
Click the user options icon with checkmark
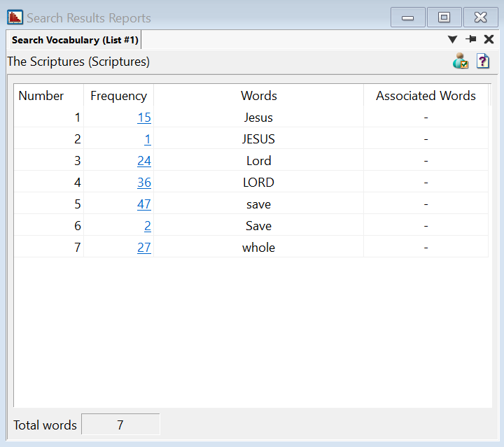461,62
